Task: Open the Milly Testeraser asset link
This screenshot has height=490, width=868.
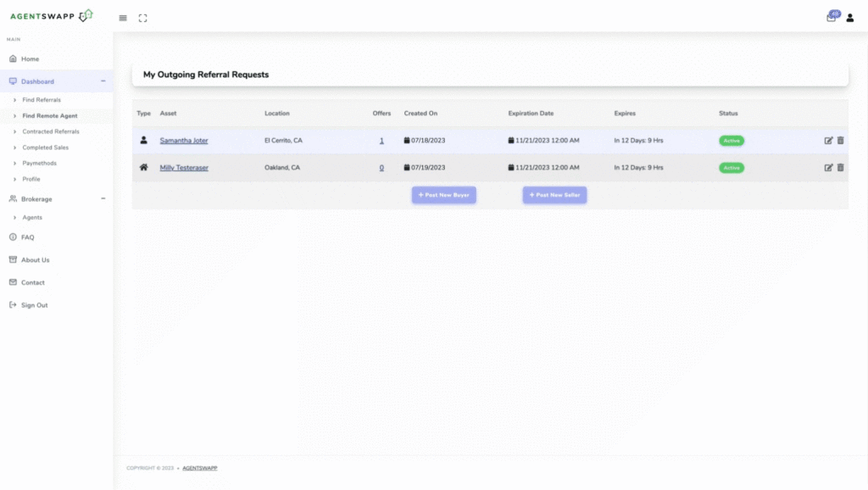Action: click(x=184, y=168)
